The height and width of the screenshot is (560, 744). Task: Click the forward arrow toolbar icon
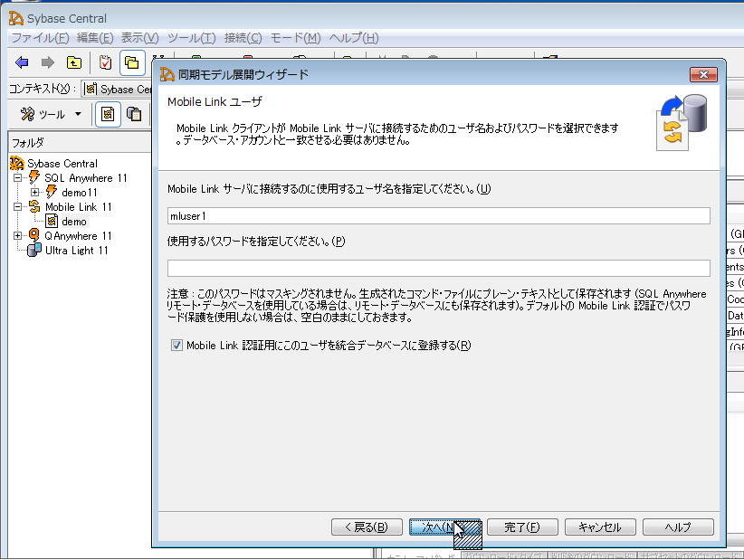[x=47, y=62]
